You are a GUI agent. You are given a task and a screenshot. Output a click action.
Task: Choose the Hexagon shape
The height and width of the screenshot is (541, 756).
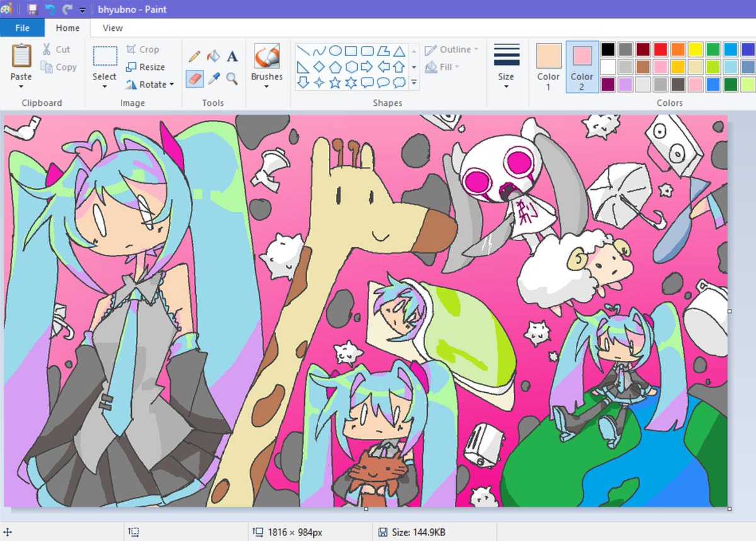(x=352, y=67)
